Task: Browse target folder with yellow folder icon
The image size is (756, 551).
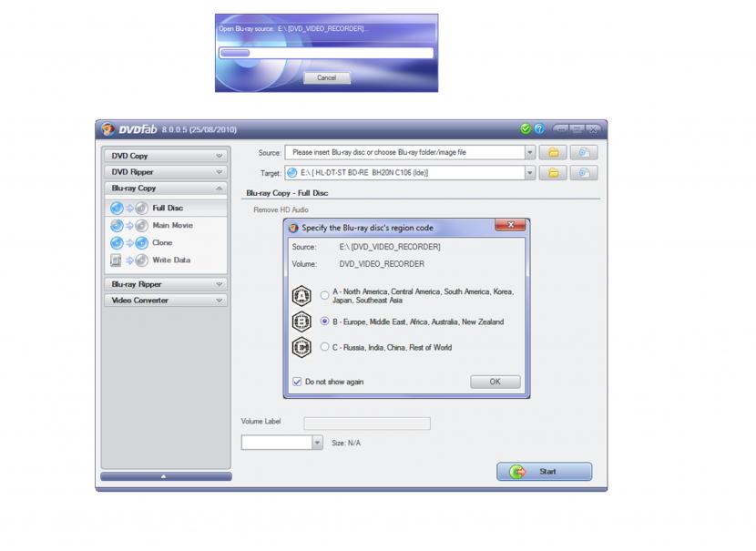Action: 553,172
